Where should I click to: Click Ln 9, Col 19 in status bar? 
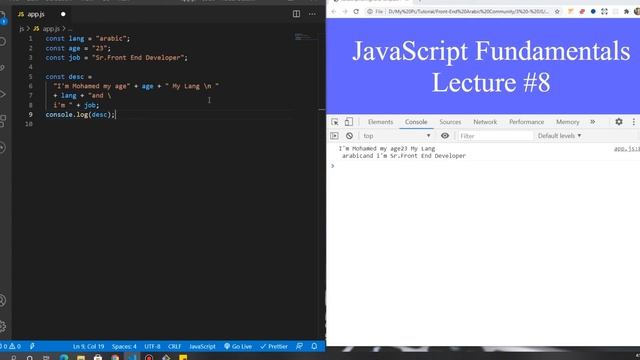(89, 346)
